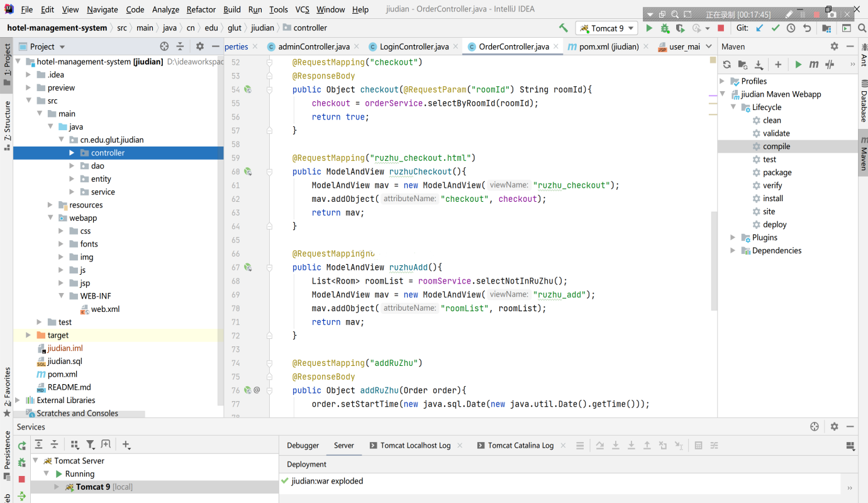Expand the Maven Plugins node
This screenshot has height=503, width=868.
click(x=733, y=238)
